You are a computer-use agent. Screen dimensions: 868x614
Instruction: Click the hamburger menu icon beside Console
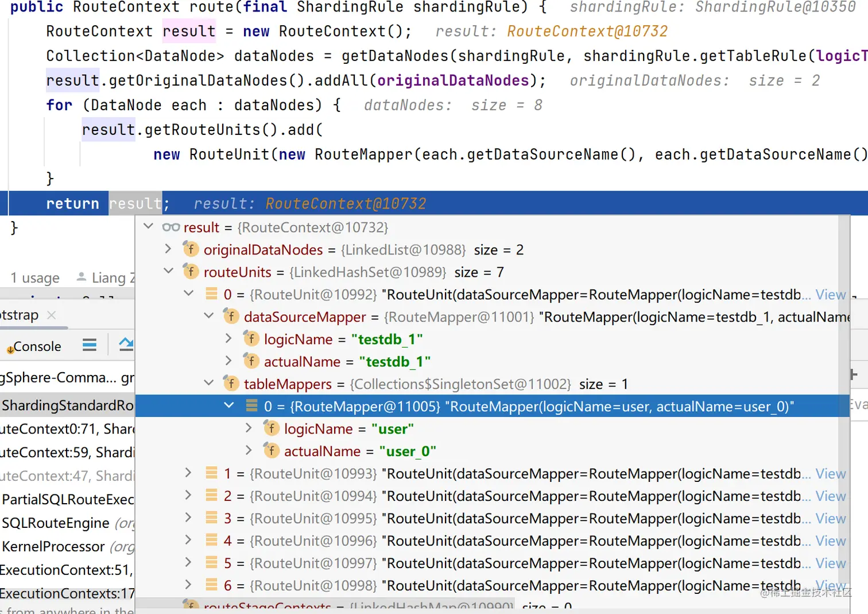pos(90,345)
